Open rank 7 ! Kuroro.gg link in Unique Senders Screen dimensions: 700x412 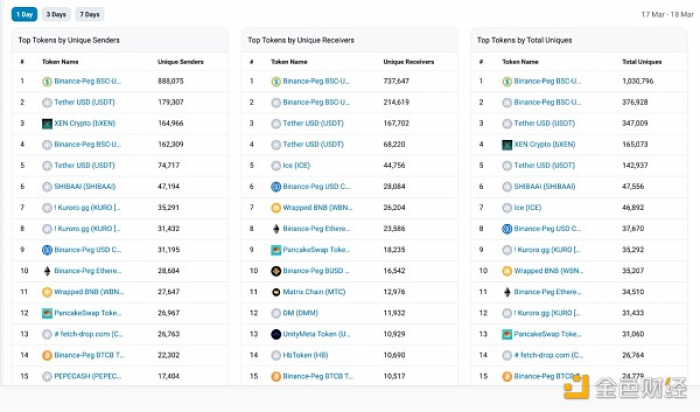coord(87,208)
